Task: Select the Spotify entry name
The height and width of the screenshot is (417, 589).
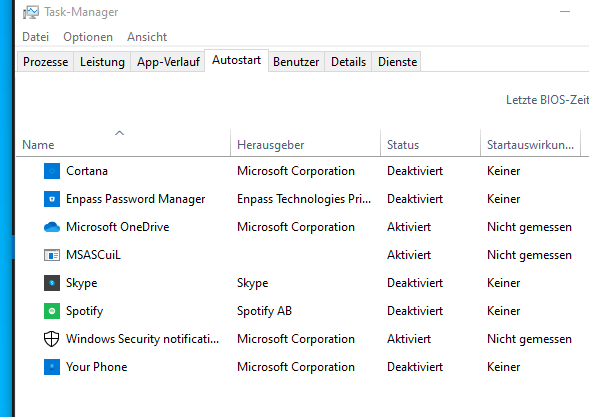Action: tap(85, 311)
